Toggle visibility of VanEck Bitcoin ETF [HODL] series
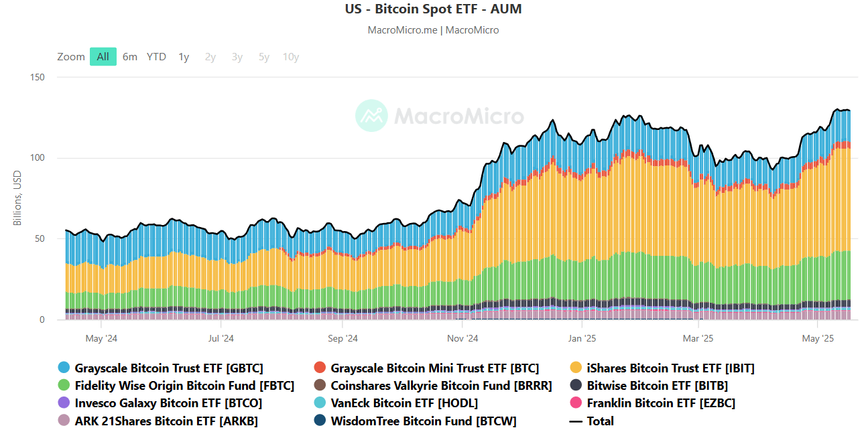Screen dimensions: 868x432 pos(319,403)
